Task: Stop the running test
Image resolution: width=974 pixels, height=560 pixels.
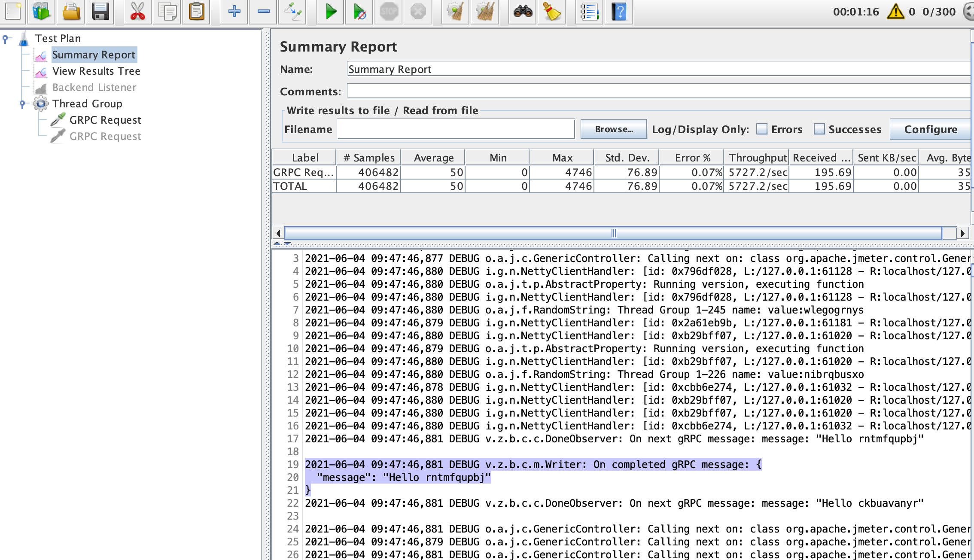Action: click(388, 12)
